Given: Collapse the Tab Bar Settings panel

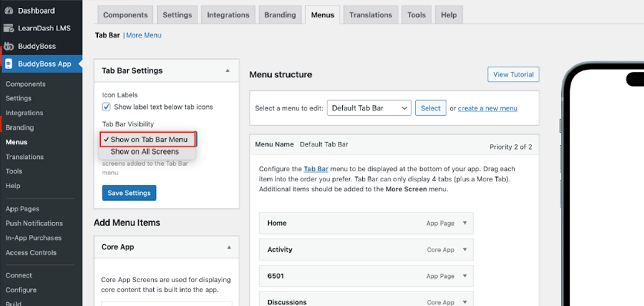Looking at the screenshot, I should [228, 71].
